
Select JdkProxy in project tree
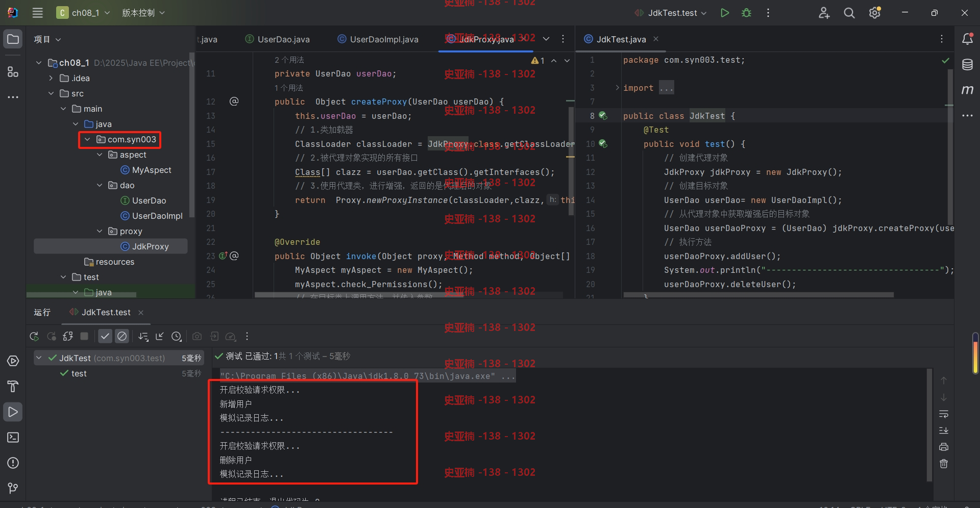click(x=111, y=246)
